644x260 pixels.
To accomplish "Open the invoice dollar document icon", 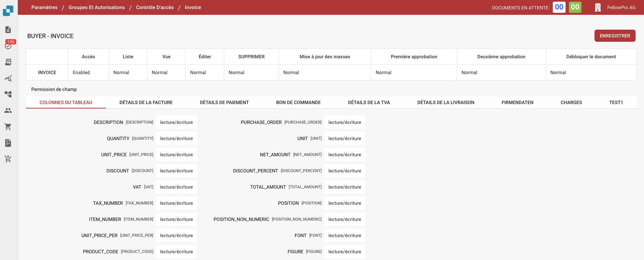I will [x=8, y=143].
